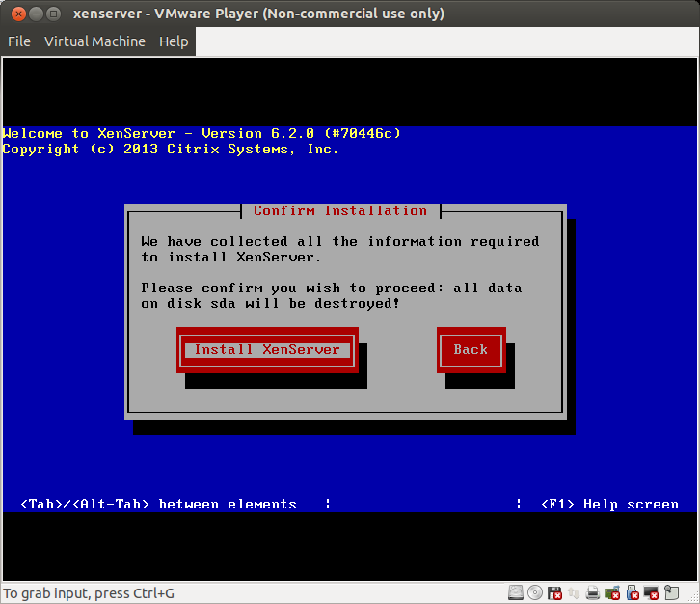Click the Back button in installer
Image resolution: width=700 pixels, height=604 pixels.
click(x=471, y=350)
